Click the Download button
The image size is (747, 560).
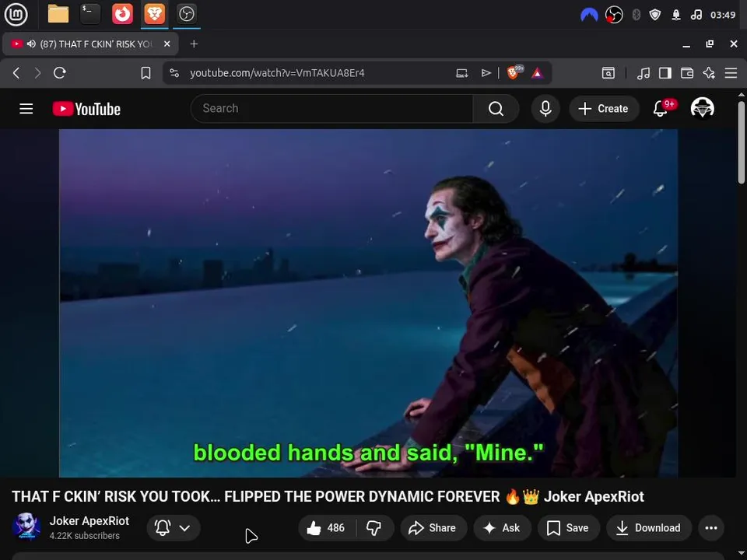coord(648,527)
